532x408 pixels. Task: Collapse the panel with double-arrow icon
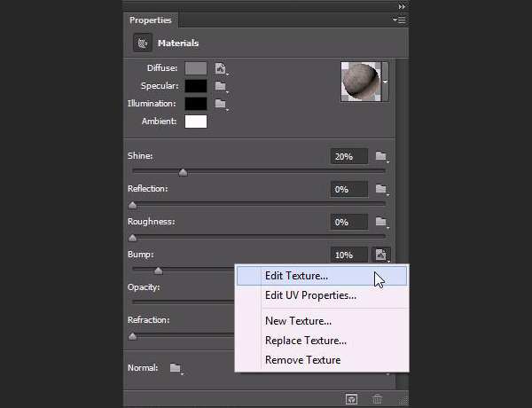point(402,6)
